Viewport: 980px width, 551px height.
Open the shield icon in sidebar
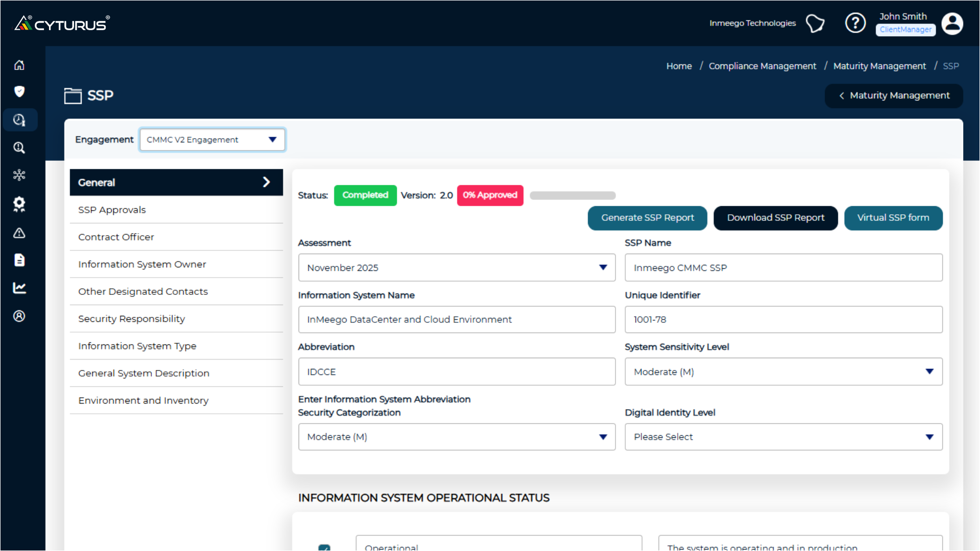[x=19, y=92]
